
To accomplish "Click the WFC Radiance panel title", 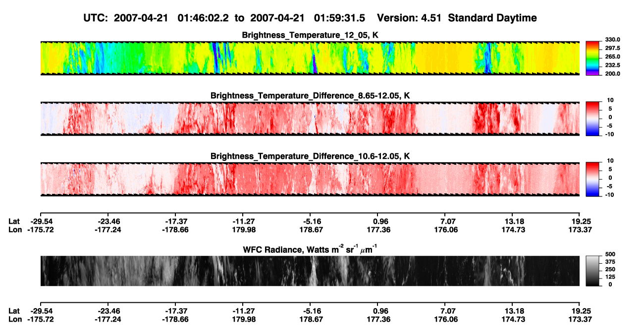I will pyautogui.click(x=310, y=249).
